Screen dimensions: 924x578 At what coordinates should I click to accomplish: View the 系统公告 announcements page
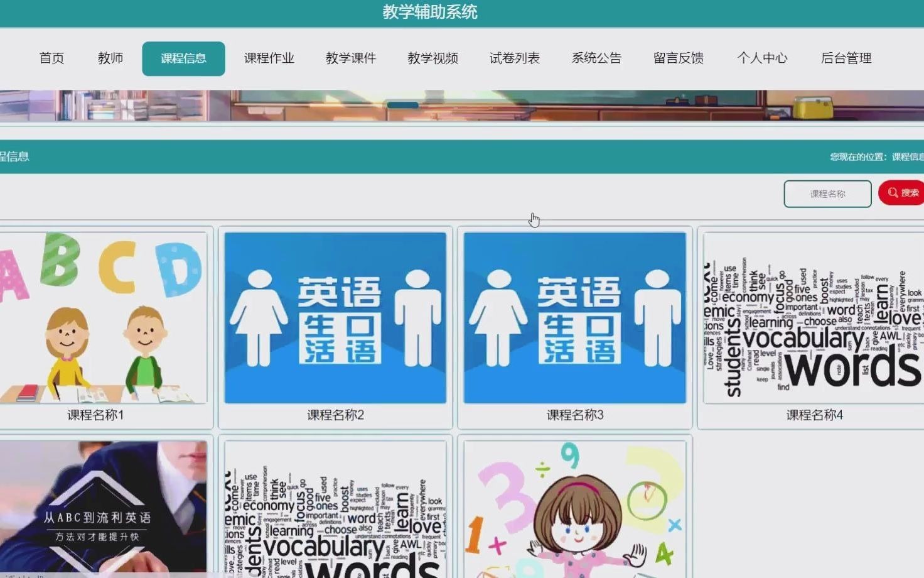(x=596, y=58)
